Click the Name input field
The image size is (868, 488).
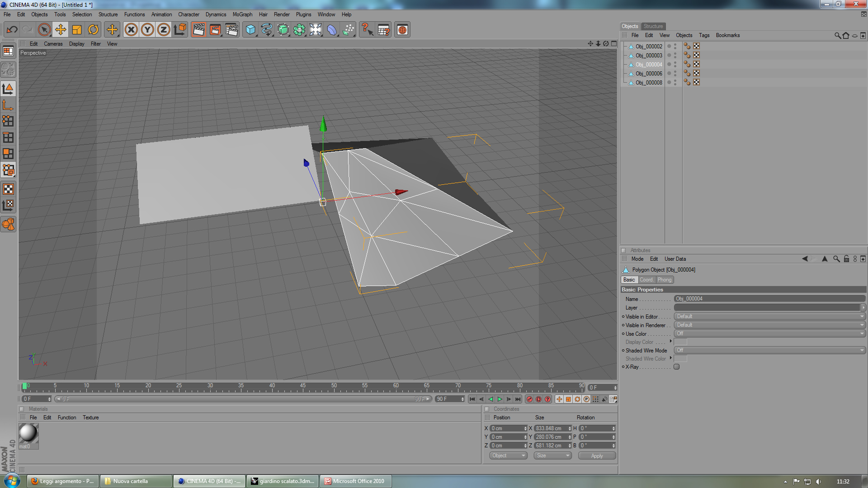(769, 299)
